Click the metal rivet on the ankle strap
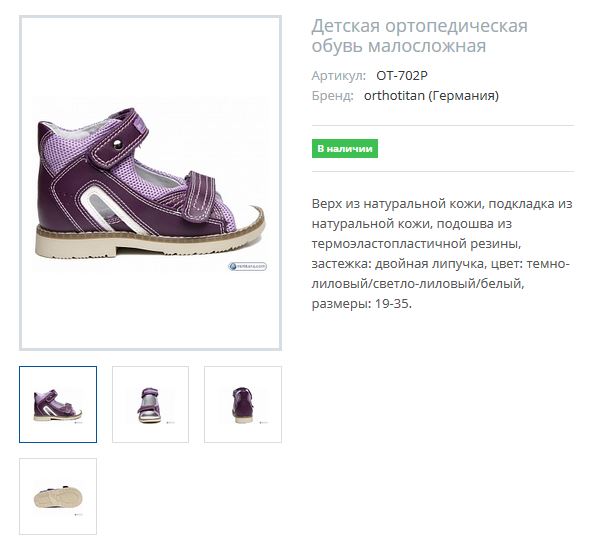 click(118, 145)
